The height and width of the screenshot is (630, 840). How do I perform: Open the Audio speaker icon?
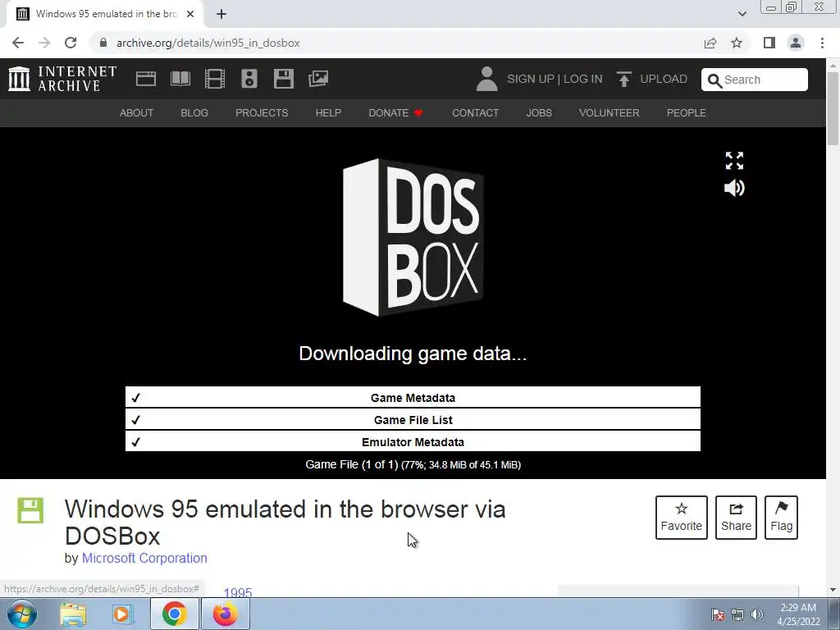(x=249, y=79)
